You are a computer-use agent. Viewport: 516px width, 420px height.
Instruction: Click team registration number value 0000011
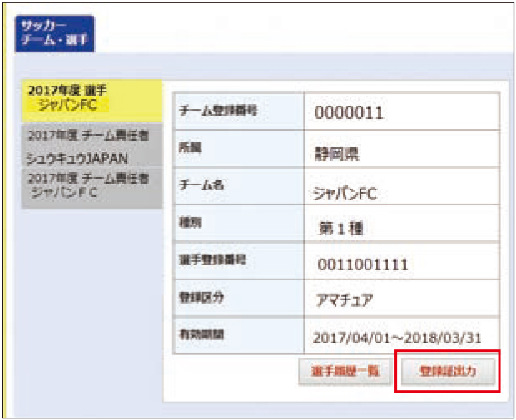[348, 113]
